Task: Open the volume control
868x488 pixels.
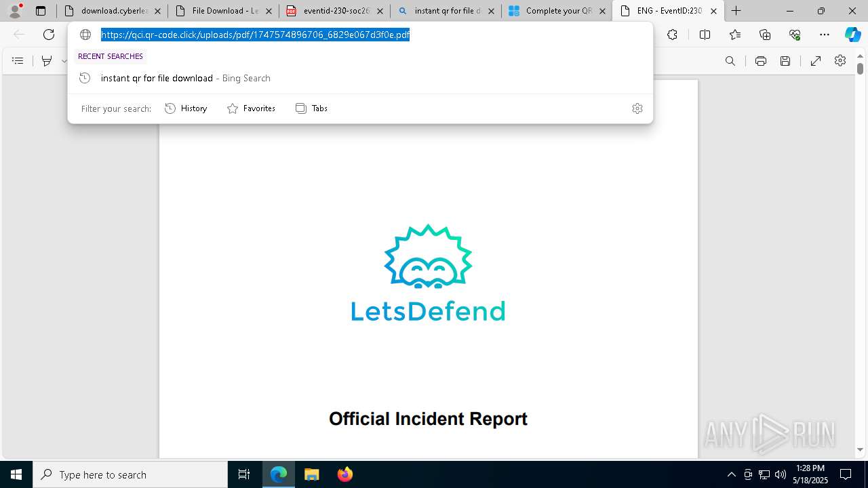Action: pyautogui.click(x=780, y=474)
